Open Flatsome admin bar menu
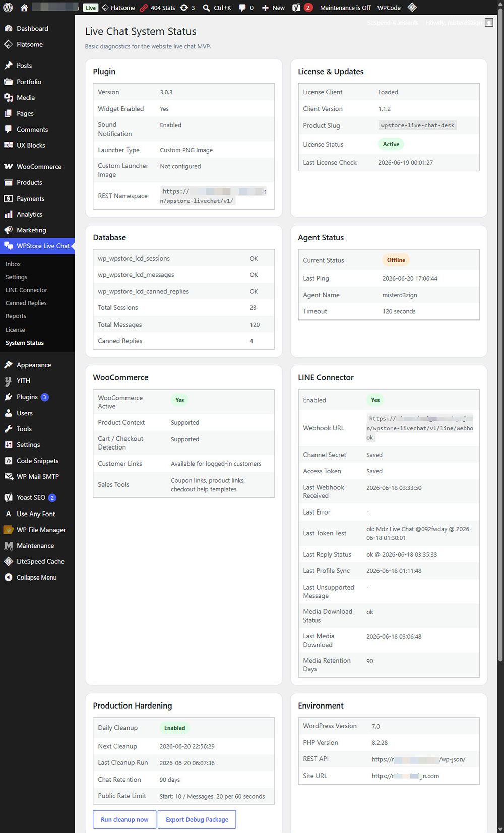 pyautogui.click(x=118, y=8)
